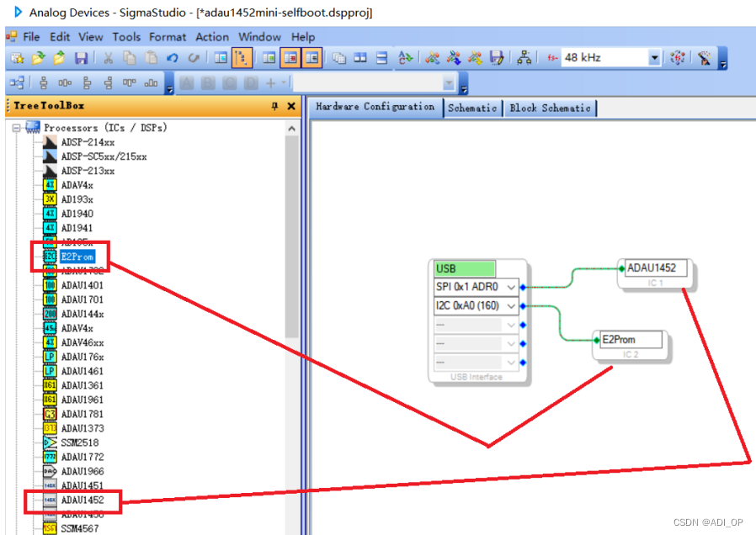Switch to the Schematic tab
The width and height of the screenshot is (756, 535).
point(472,108)
